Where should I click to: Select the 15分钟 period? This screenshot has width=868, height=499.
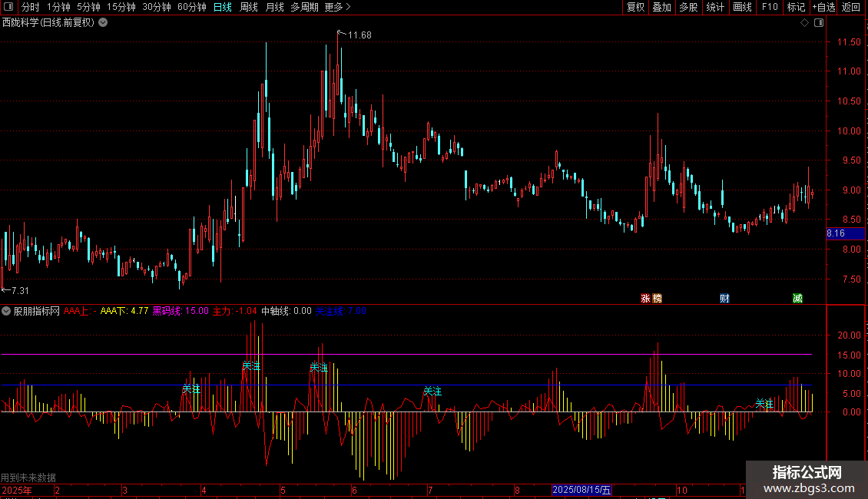pyautogui.click(x=121, y=7)
